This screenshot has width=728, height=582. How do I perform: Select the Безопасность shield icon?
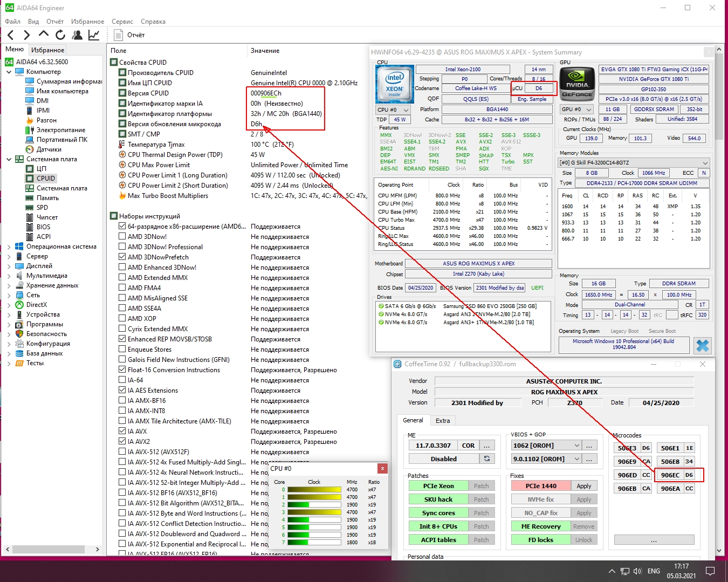point(19,334)
